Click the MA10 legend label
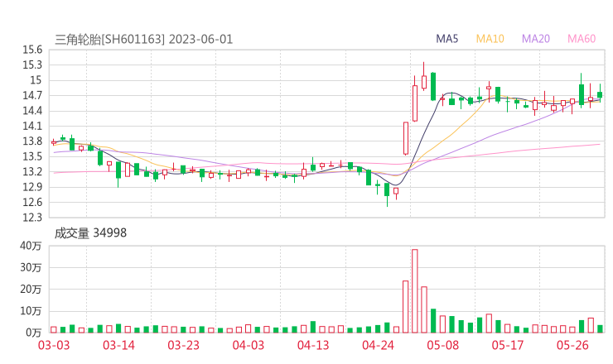613x364 pixels. [x=490, y=39]
